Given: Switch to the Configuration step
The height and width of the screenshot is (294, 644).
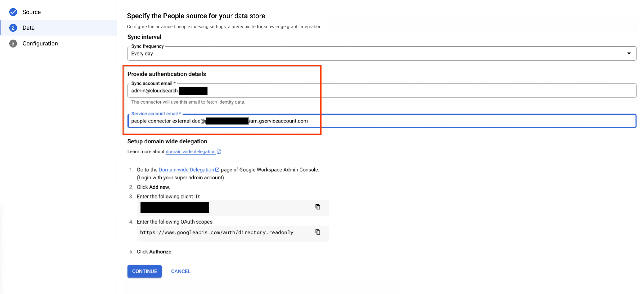Looking at the screenshot, I should pyautogui.click(x=40, y=43).
